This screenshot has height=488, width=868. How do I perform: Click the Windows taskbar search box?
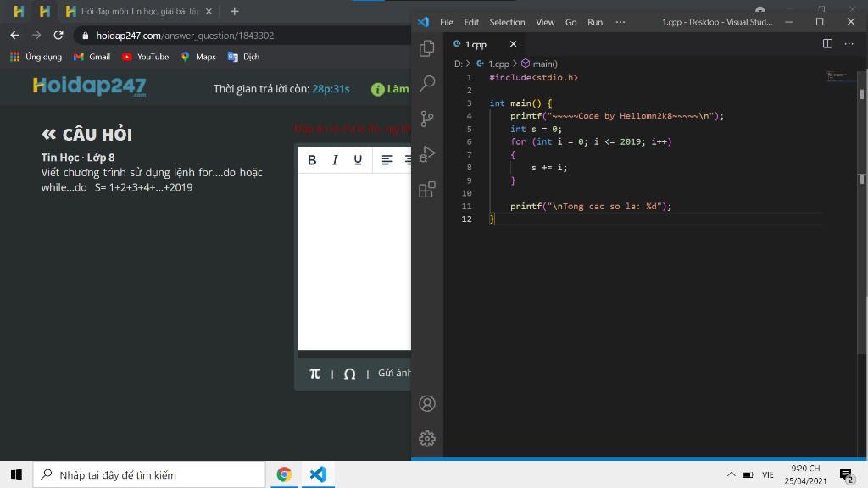point(149,474)
